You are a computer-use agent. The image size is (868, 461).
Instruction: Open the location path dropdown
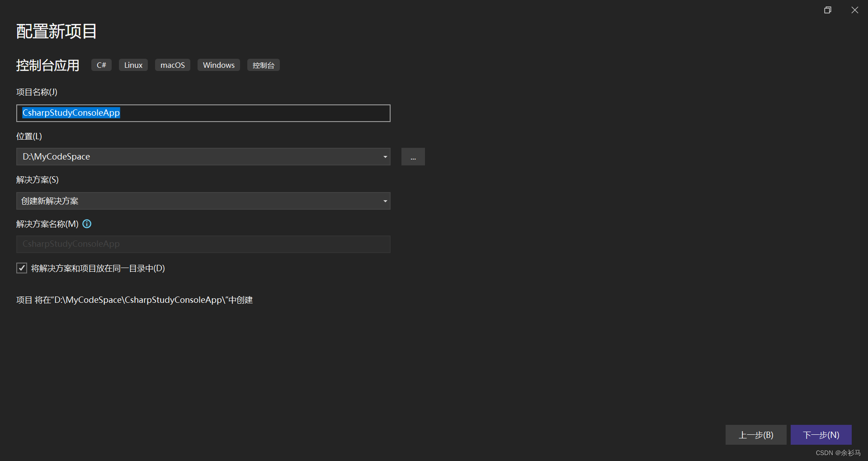(x=385, y=157)
